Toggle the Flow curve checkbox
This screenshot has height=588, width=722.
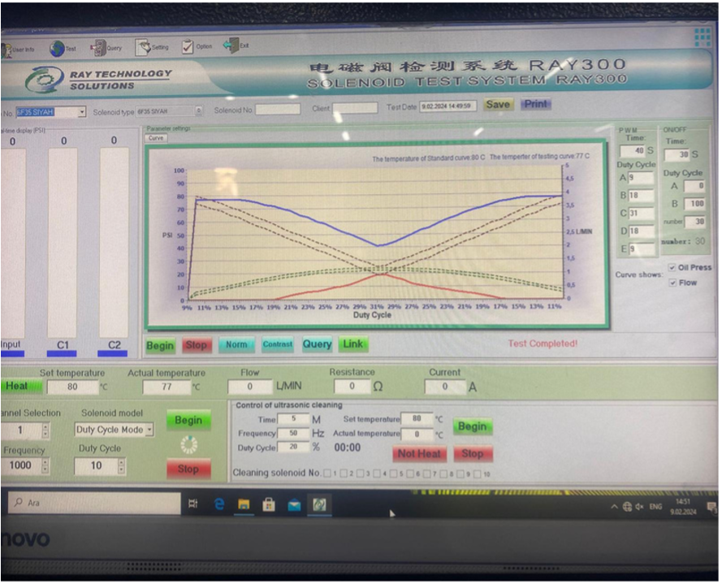tap(672, 283)
